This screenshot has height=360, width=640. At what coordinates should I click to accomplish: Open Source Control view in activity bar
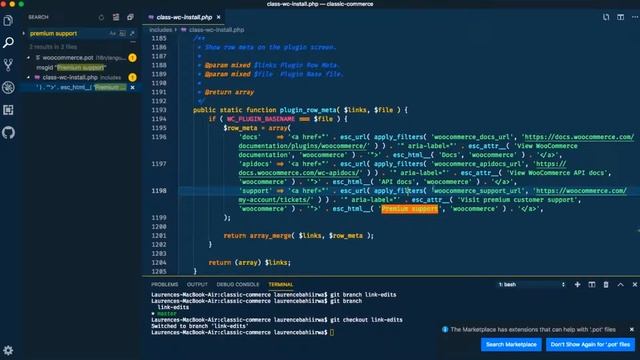click(8, 65)
